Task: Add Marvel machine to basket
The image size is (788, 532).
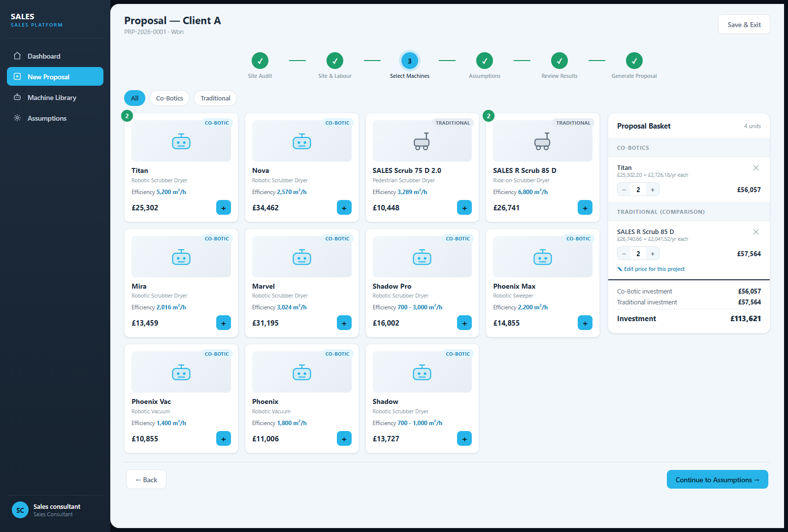Action: point(344,323)
